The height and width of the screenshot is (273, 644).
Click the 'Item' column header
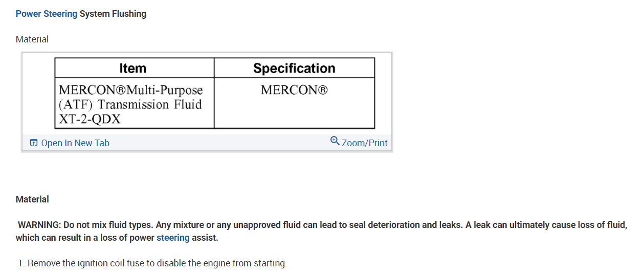(x=132, y=68)
